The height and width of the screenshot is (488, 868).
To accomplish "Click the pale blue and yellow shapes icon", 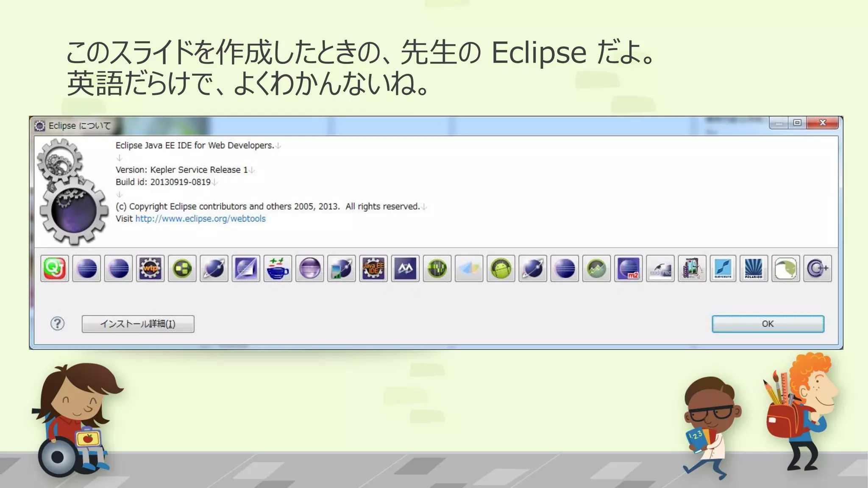I will [469, 268].
